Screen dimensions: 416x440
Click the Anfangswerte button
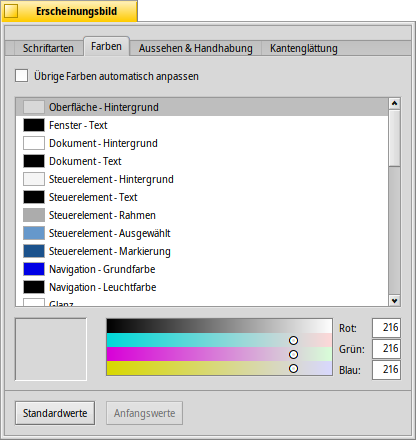point(144,413)
